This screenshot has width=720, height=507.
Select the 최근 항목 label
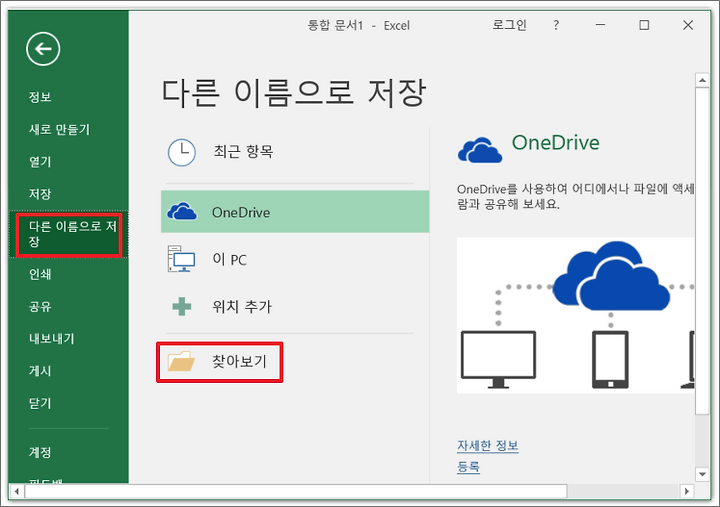click(x=243, y=151)
